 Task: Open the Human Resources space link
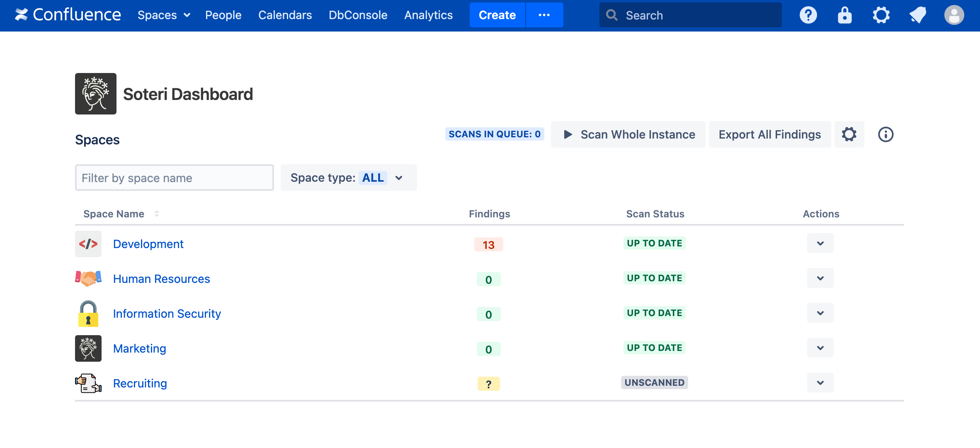[161, 279]
